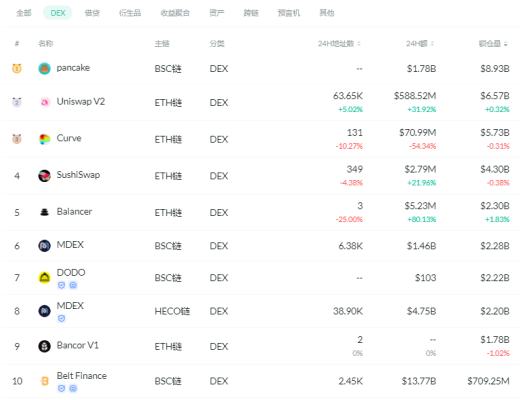Screen dimensions: 520x400
Task: Click Uniswap V2's $6.57B locked value
Action: [x=495, y=96]
